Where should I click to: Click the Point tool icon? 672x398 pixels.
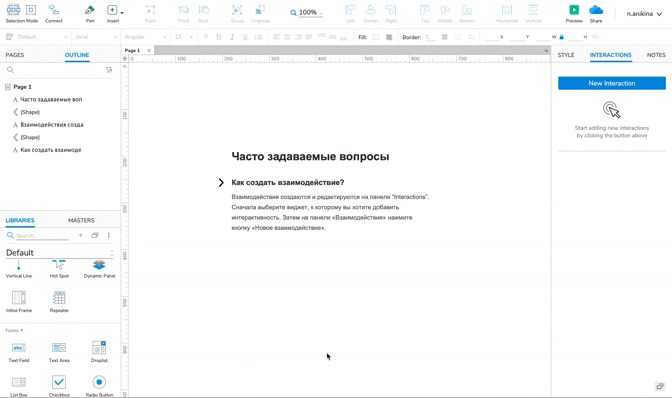[x=150, y=10]
